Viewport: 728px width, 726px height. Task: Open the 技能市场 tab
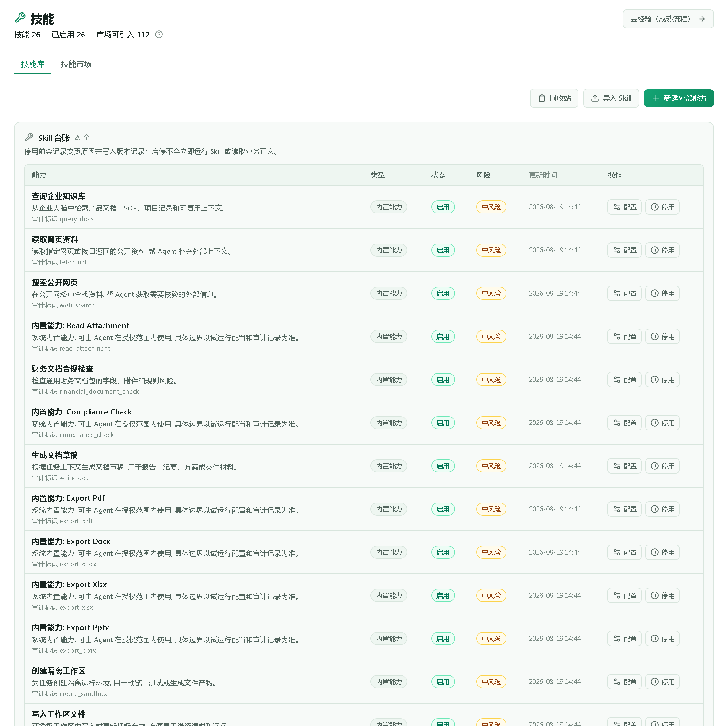pos(76,64)
